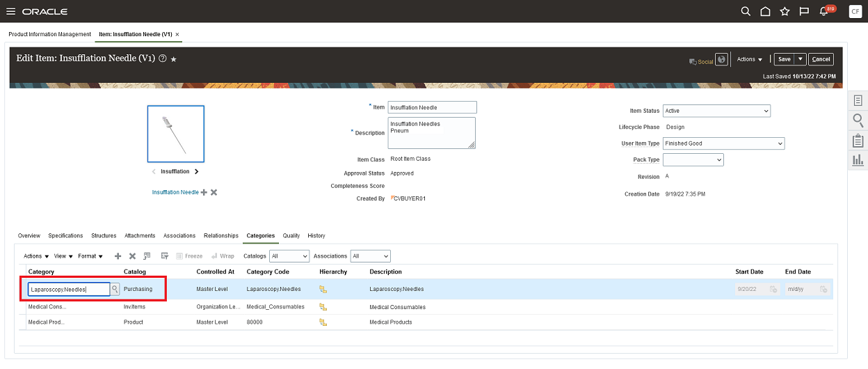Viewport: 868px width, 369px height.
Task: Open the clipboard panel icon
Action: pyautogui.click(x=858, y=140)
